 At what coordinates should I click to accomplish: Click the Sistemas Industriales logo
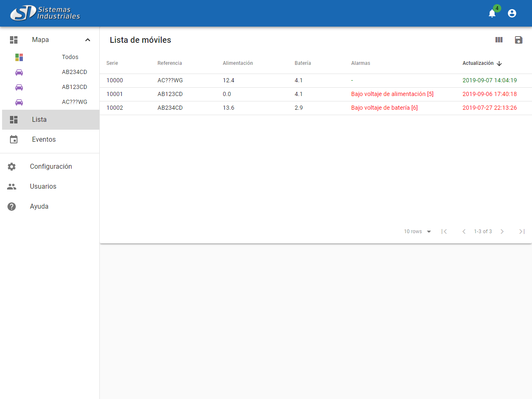click(x=45, y=13)
